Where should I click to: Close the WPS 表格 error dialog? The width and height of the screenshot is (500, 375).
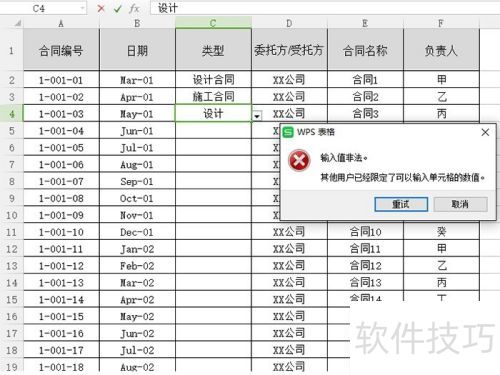click(485, 132)
